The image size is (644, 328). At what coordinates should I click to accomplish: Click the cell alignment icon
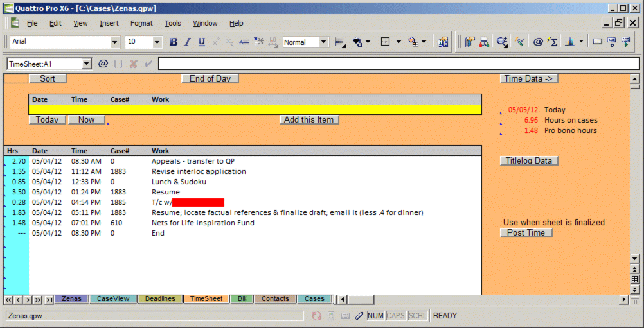(x=340, y=42)
